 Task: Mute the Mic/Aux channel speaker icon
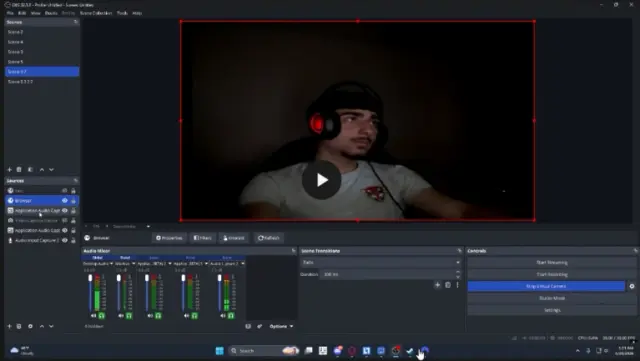click(x=121, y=316)
